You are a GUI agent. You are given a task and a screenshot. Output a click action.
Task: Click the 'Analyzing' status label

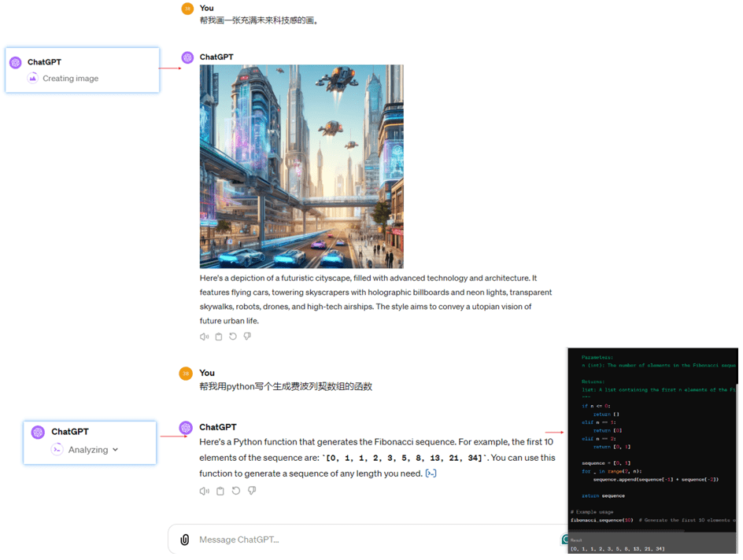tap(88, 450)
